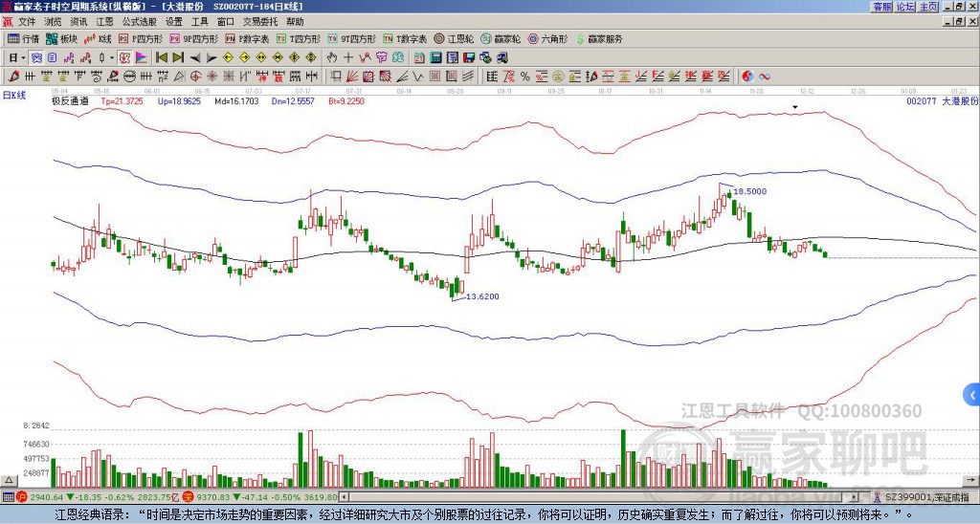Open the 交易委托 menu
This screenshot has height=524, width=980.
[x=260, y=22]
